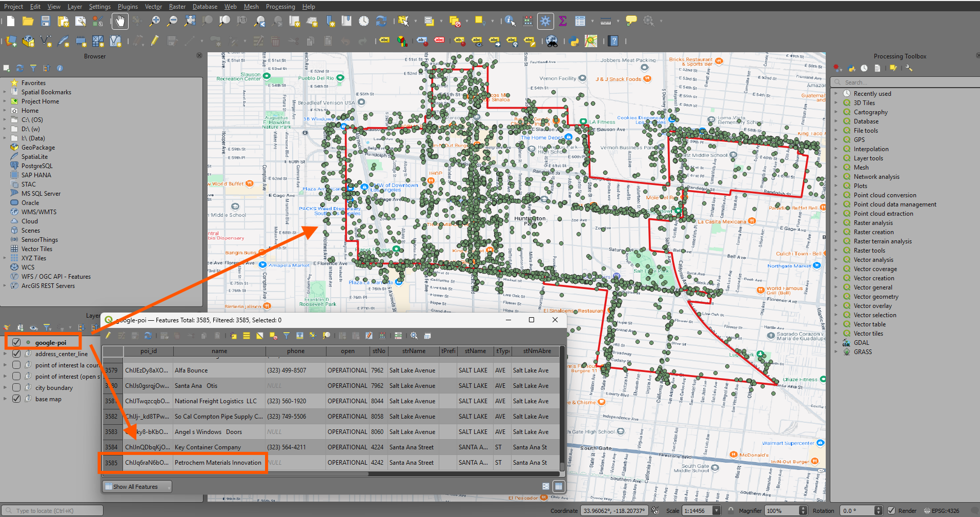This screenshot has height=517, width=980.
Task: Select row number 3584 header
Action: coord(112,447)
